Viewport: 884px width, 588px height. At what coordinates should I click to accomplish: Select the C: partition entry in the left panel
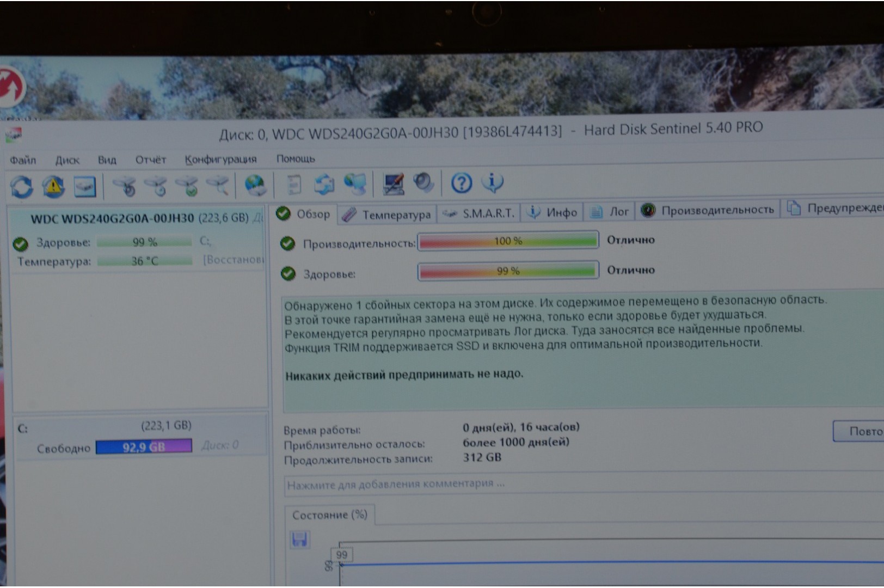[140, 437]
